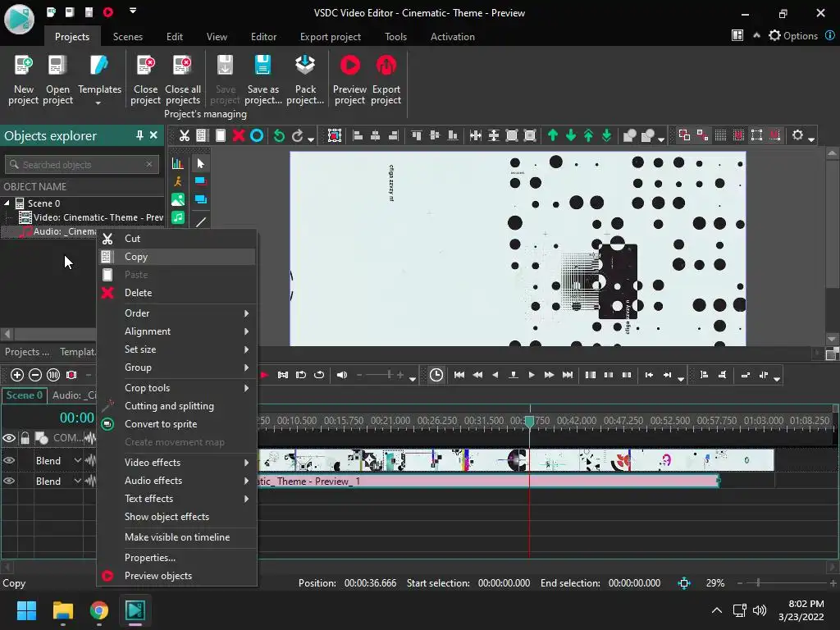
Task: Expand the Crop tools submenu
Action: (177, 388)
